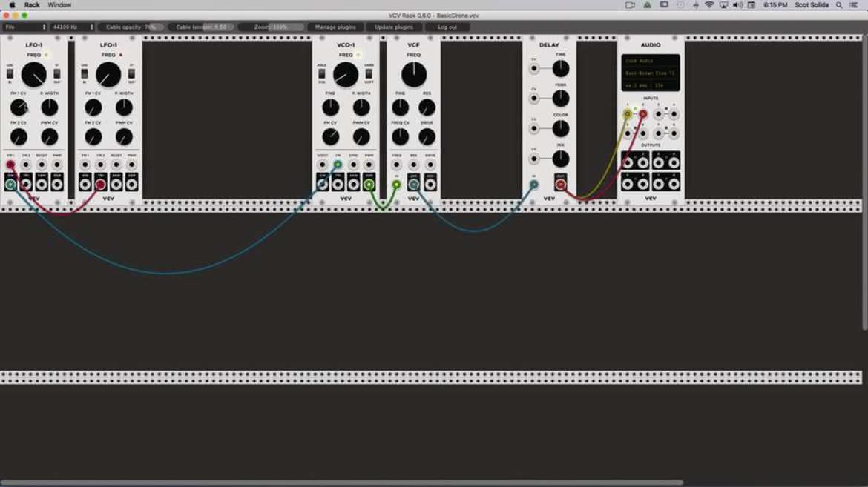Open the Notification Center icon
Image resolution: width=868 pixels, height=487 pixels.
coord(854,5)
